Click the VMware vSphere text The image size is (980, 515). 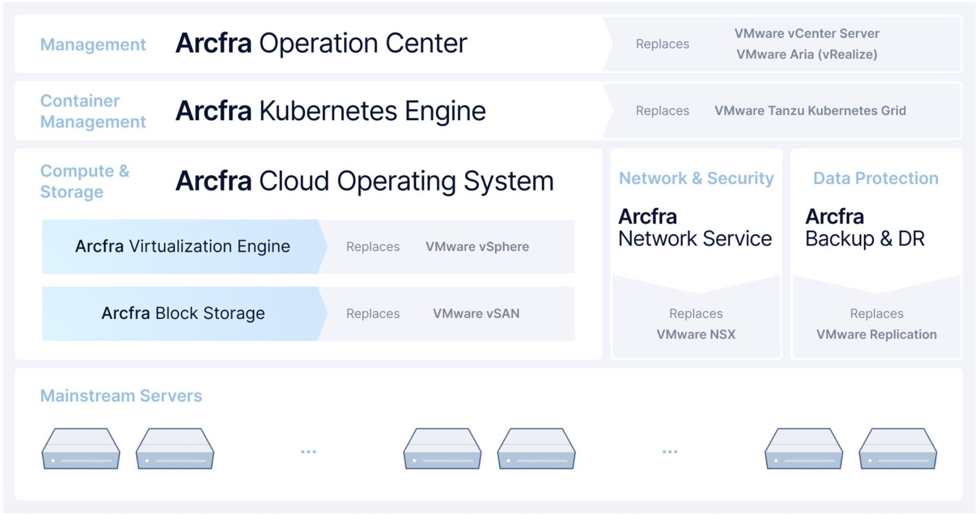point(477,247)
